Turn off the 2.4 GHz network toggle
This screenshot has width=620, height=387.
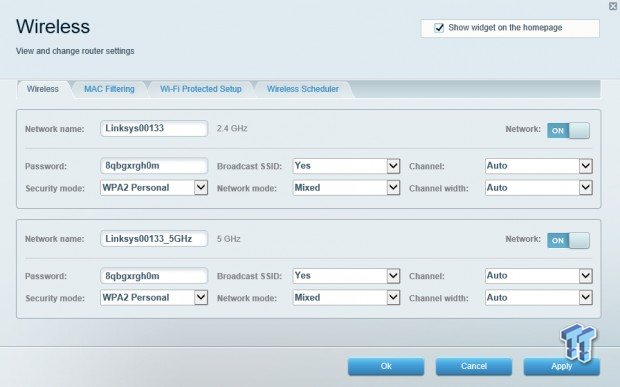[x=568, y=130]
